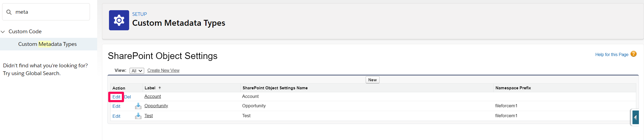Click the search magnifier icon

coord(9,12)
